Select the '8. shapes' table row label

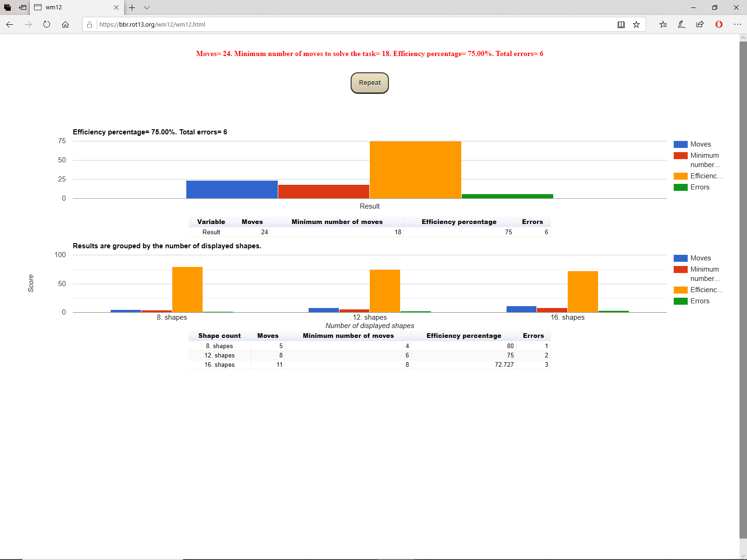tap(219, 346)
